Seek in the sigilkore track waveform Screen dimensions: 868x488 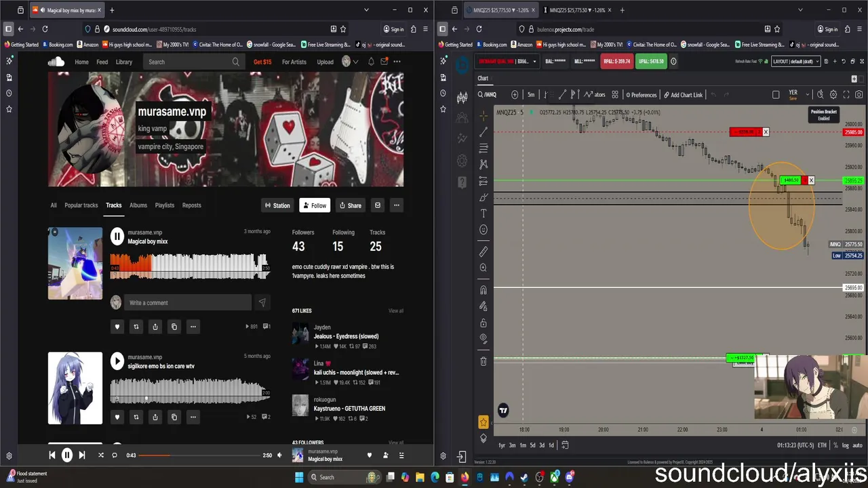click(x=190, y=391)
